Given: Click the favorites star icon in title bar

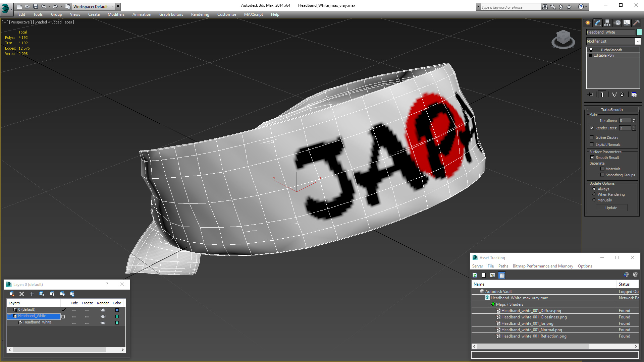Looking at the screenshot, I should click(x=569, y=7).
